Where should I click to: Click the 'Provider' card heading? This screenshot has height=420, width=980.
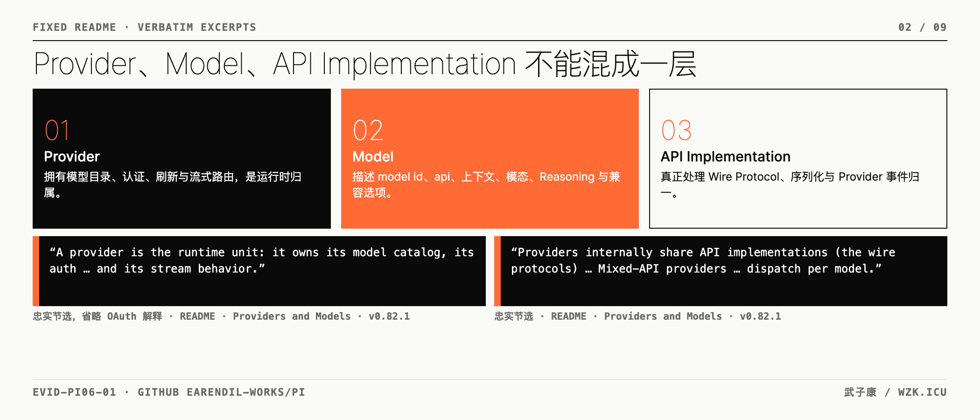72,156
